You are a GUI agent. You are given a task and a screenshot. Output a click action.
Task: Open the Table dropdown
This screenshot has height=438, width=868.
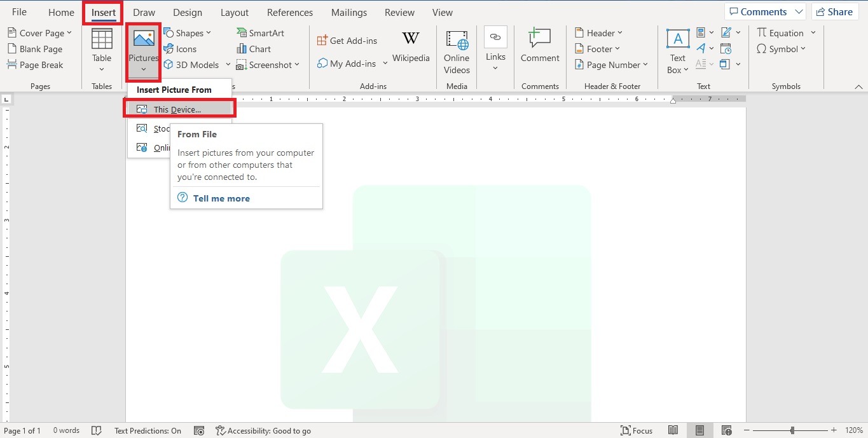(x=102, y=51)
